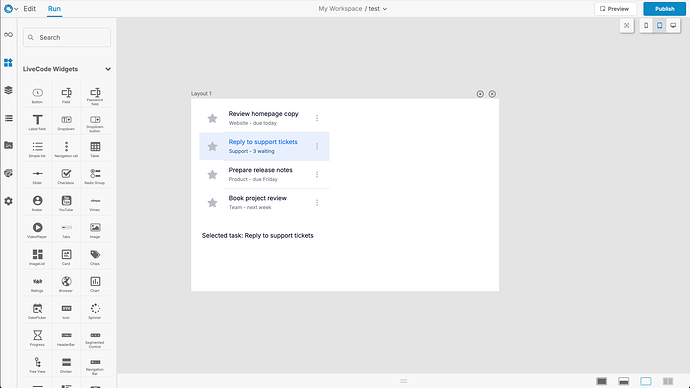Select the ImageList widget
The image size is (690, 388).
coord(37,257)
